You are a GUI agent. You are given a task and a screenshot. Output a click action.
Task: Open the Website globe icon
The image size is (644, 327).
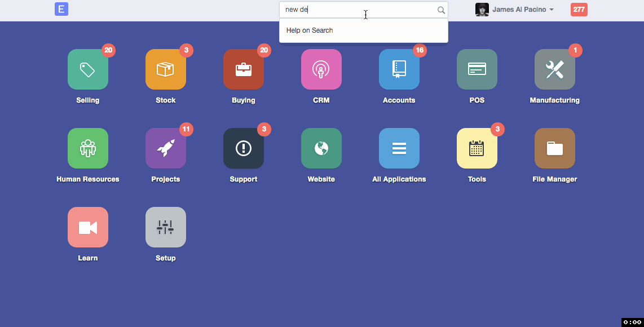321,148
